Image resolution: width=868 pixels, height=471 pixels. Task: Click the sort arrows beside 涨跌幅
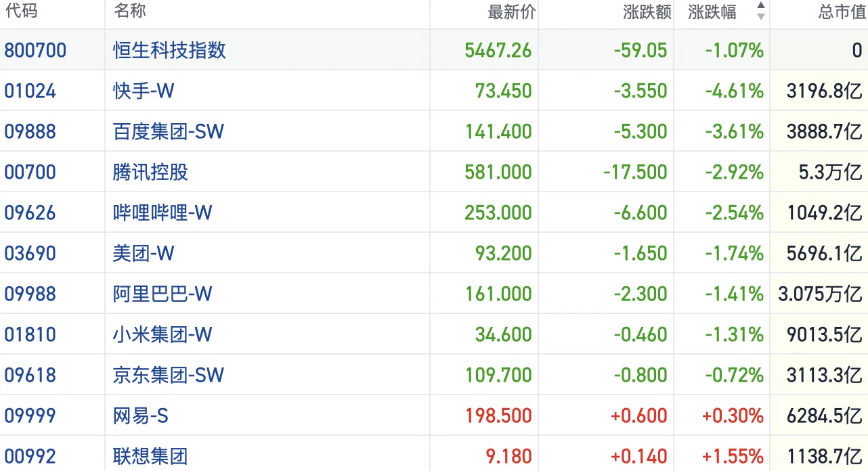(760, 12)
